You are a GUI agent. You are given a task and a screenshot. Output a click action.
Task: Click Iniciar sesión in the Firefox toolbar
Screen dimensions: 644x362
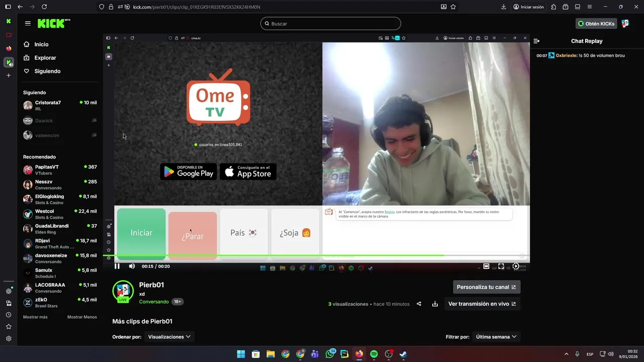coord(528,7)
